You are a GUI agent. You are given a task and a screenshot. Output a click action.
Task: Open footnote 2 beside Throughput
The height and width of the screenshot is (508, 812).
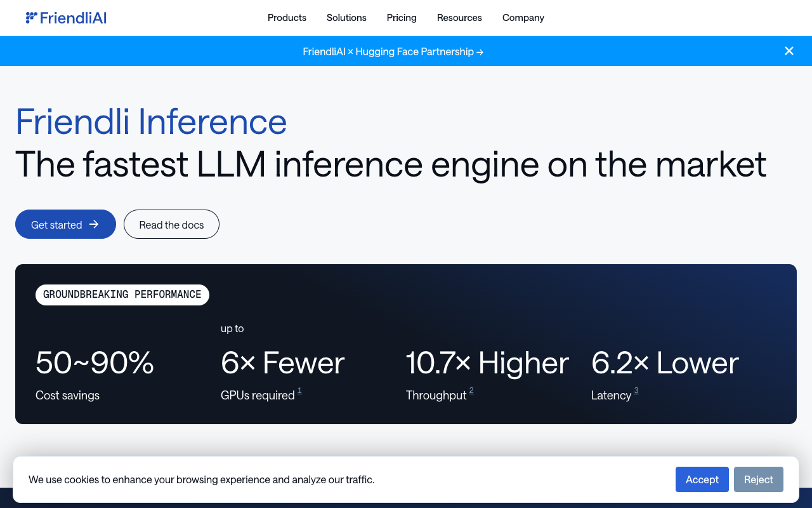click(471, 391)
